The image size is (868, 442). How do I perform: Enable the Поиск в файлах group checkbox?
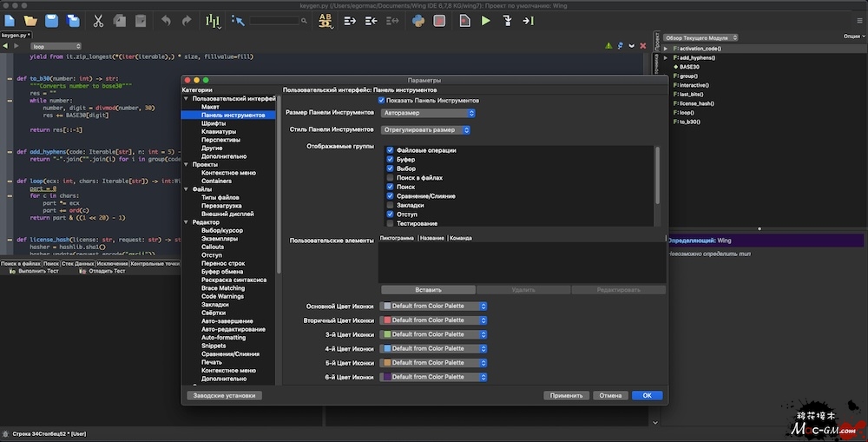(390, 177)
